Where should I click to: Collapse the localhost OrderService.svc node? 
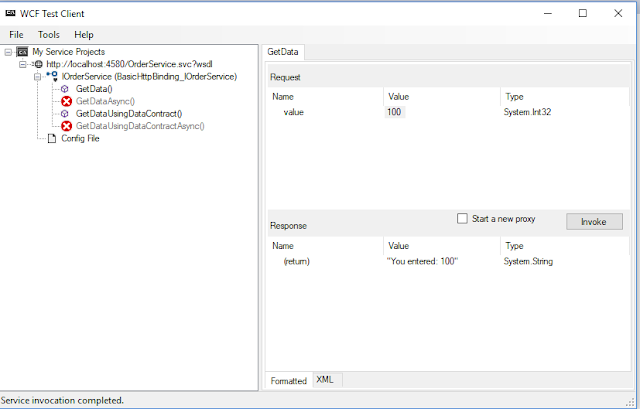(x=23, y=64)
